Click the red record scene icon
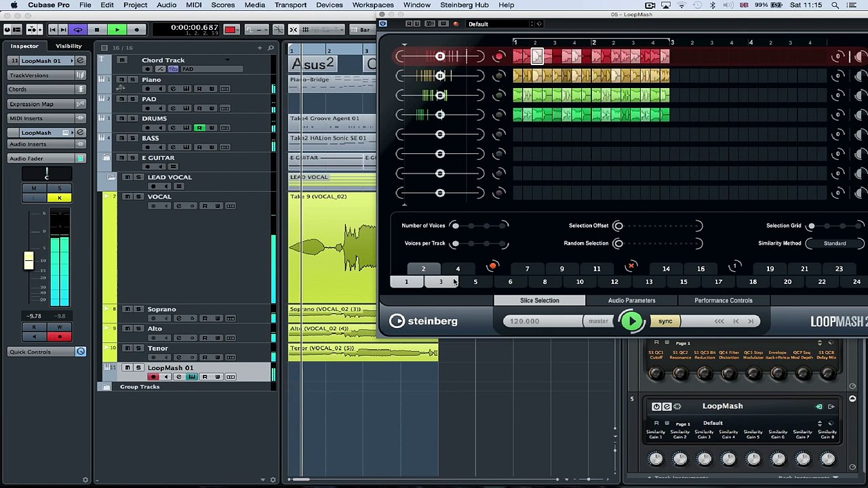 pos(493,267)
